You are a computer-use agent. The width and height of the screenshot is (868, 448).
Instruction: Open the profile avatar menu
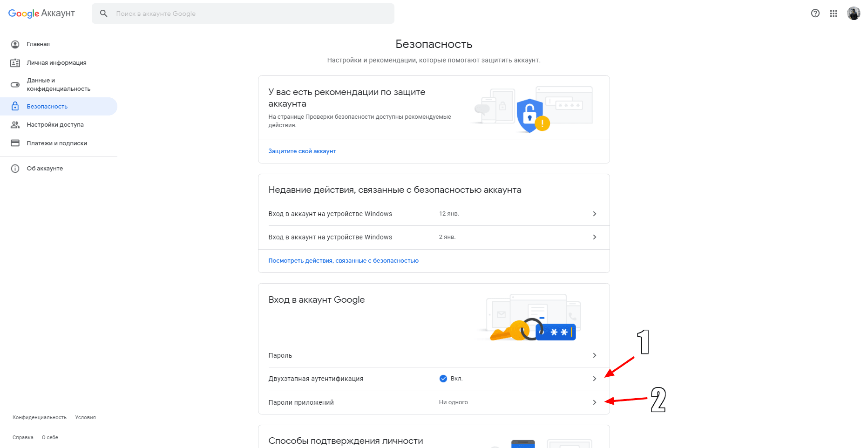click(853, 14)
